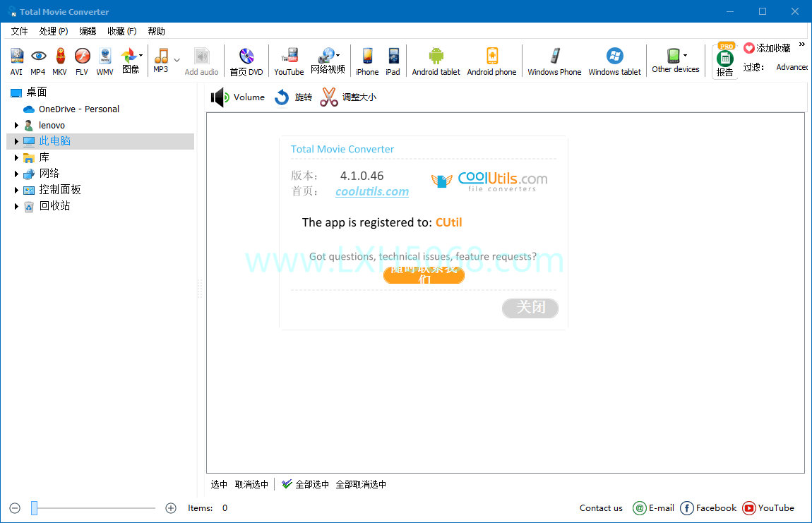Screen dimensions: 812x523
Task: Choose WMV output format
Action: pyautogui.click(x=105, y=61)
